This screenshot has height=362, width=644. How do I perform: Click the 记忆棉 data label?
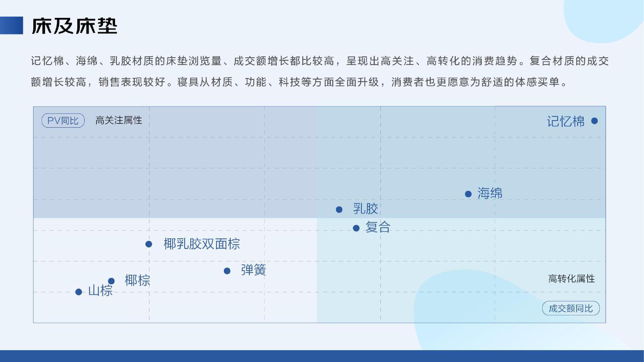click(566, 121)
